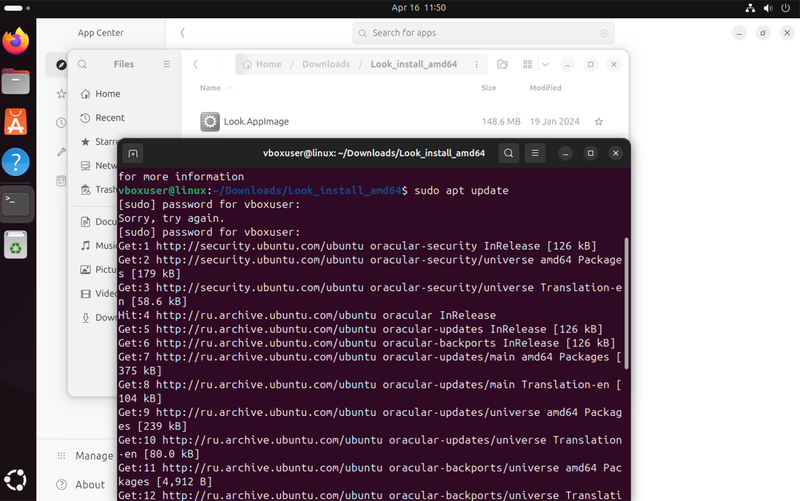
Task: Click the Videos film icon in Files sidebar
Action: tap(85, 293)
